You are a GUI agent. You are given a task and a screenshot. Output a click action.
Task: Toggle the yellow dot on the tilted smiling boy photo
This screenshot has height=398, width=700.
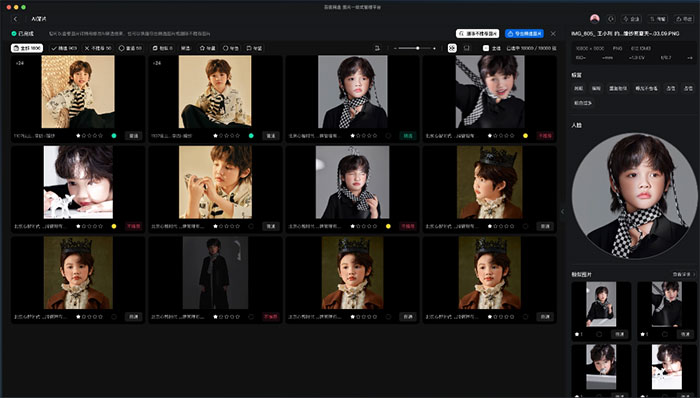[525, 136]
